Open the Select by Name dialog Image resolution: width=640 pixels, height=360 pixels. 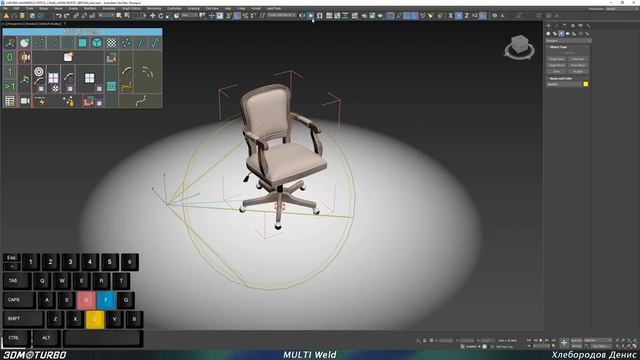coord(127,16)
